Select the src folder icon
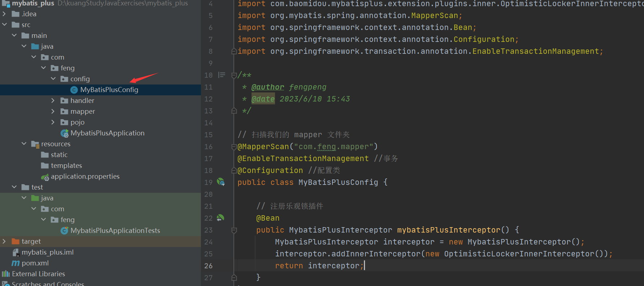This screenshot has height=286, width=644. (x=16, y=25)
